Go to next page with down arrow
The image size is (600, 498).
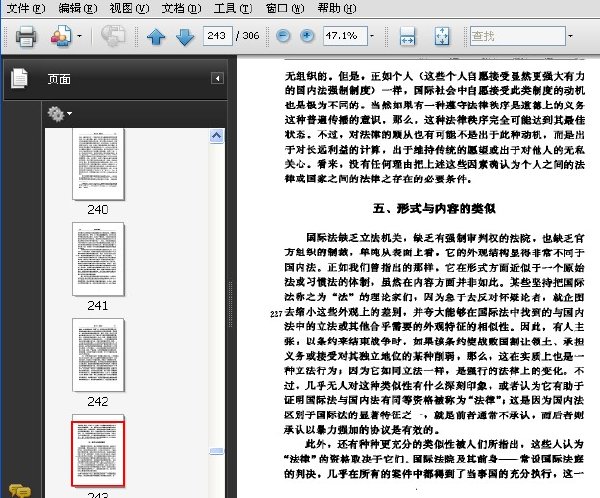(x=185, y=37)
